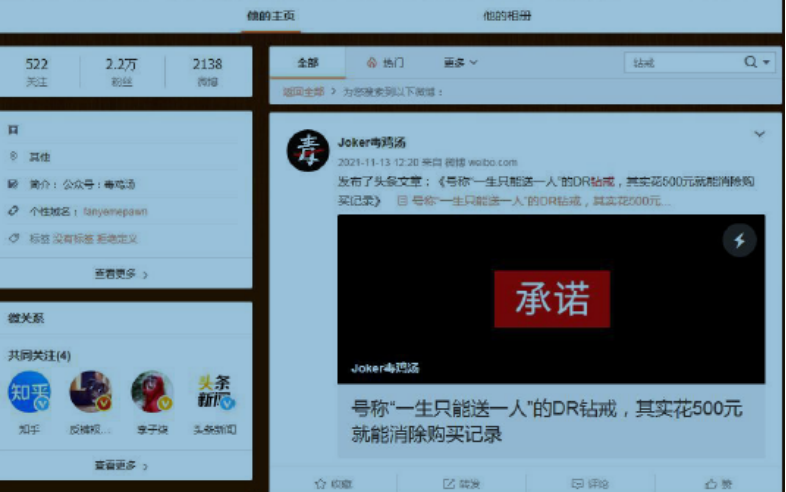
Task: Select the 热门 filter tab
Action: click(385, 62)
